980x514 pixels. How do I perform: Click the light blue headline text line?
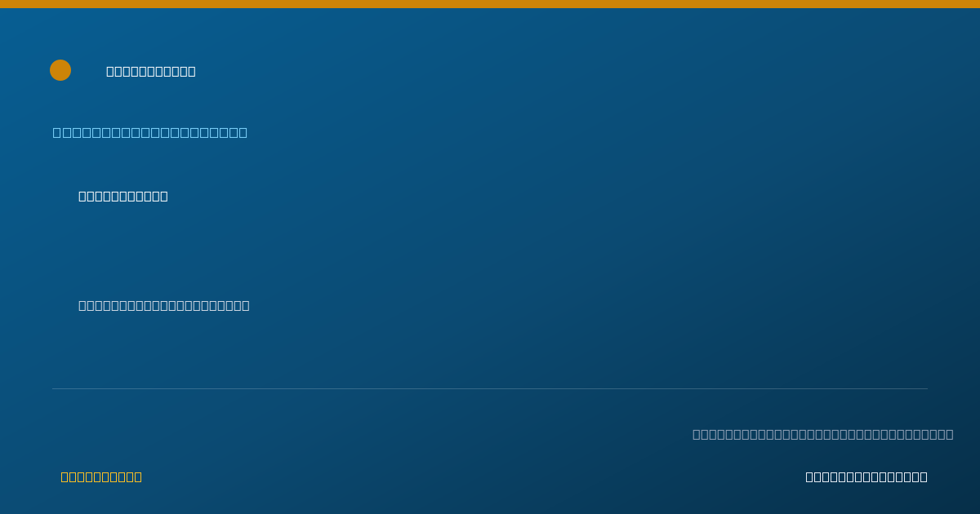coord(150,132)
